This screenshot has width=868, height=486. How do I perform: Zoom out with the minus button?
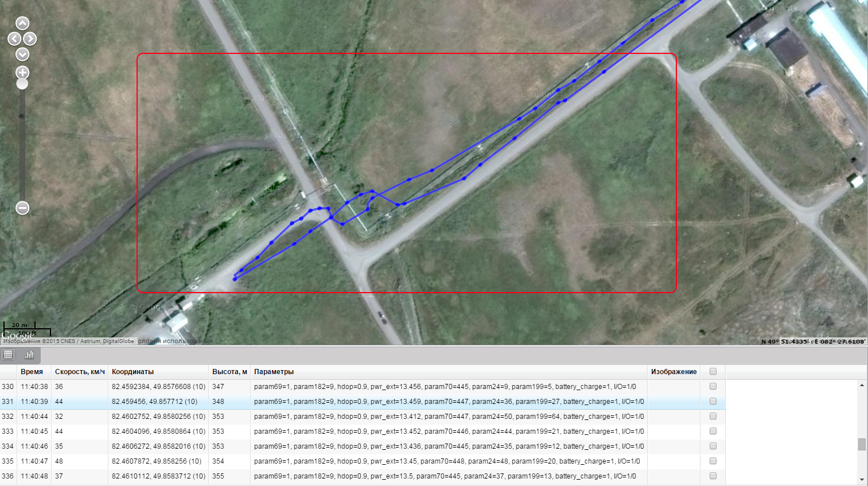point(22,208)
